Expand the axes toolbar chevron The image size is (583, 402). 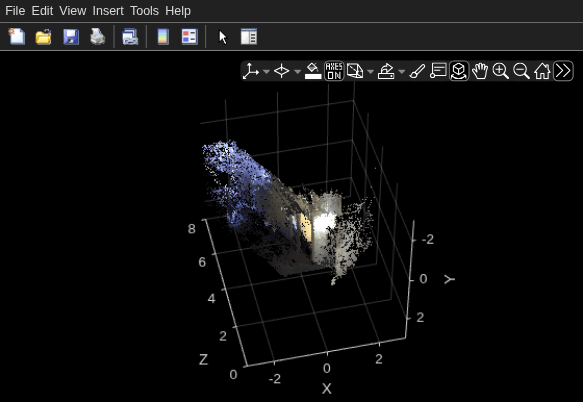point(563,71)
